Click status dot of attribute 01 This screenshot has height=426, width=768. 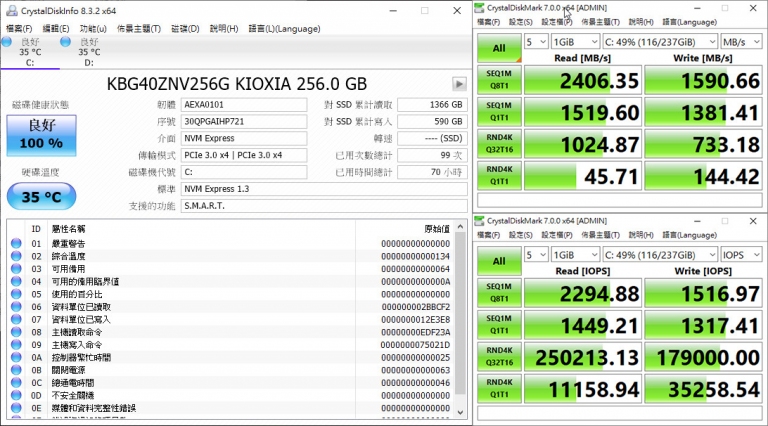tap(16, 243)
